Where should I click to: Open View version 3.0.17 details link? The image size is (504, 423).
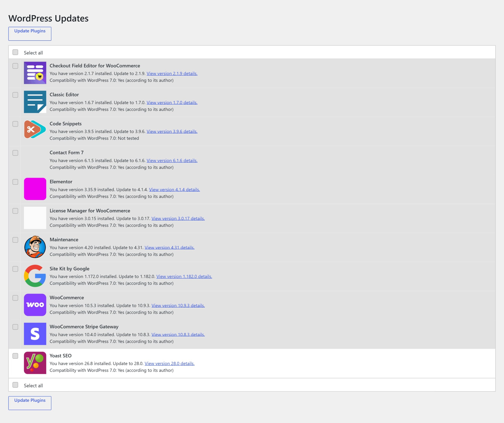(x=178, y=218)
